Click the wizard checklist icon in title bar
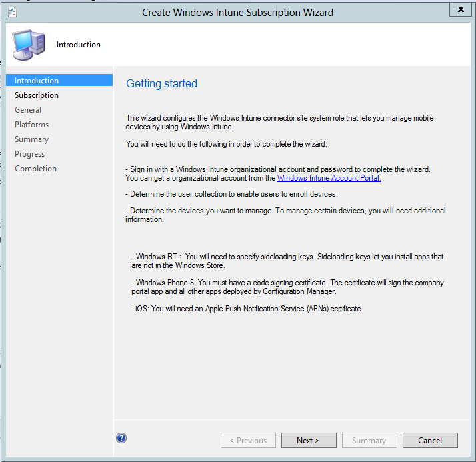This screenshot has height=462, width=476. [12, 13]
